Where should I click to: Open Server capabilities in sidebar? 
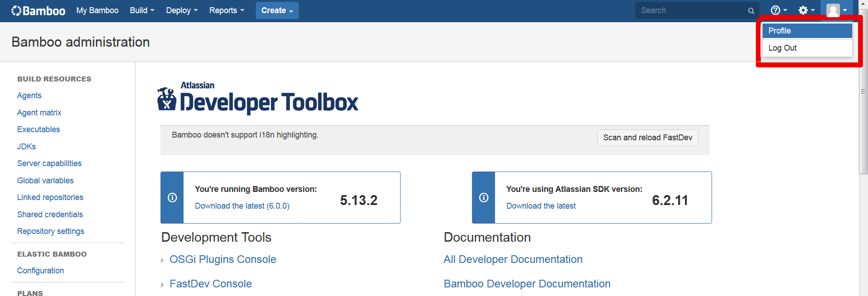pos(49,163)
